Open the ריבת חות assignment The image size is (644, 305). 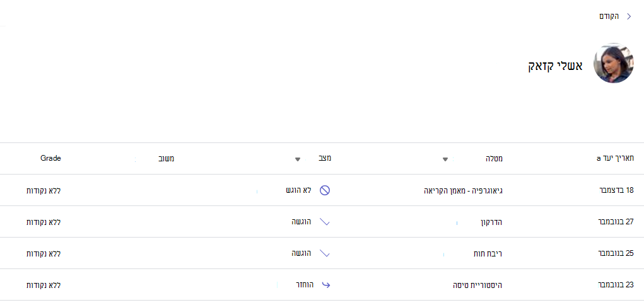[x=488, y=254]
